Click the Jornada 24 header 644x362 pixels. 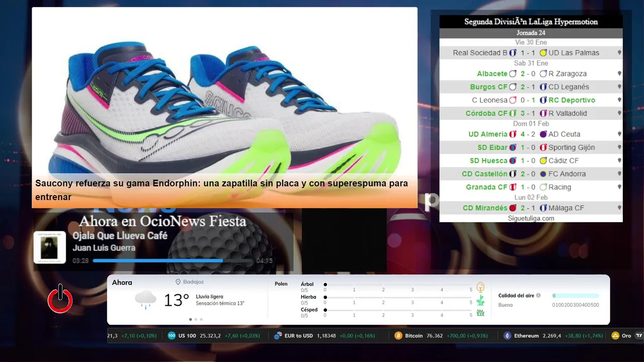pyautogui.click(x=531, y=33)
